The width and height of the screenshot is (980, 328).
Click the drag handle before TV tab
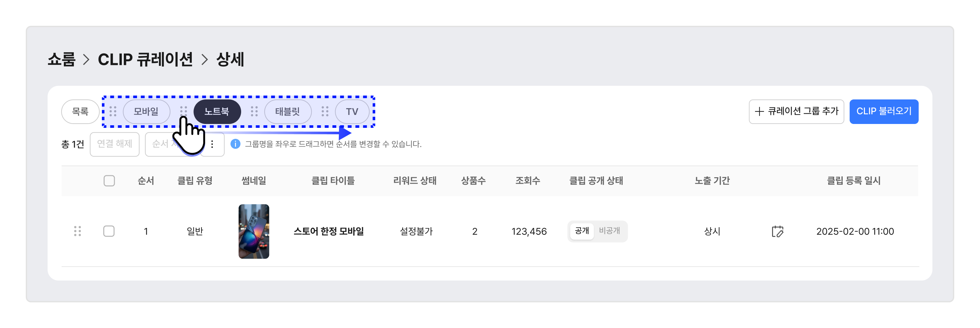pos(325,112)
